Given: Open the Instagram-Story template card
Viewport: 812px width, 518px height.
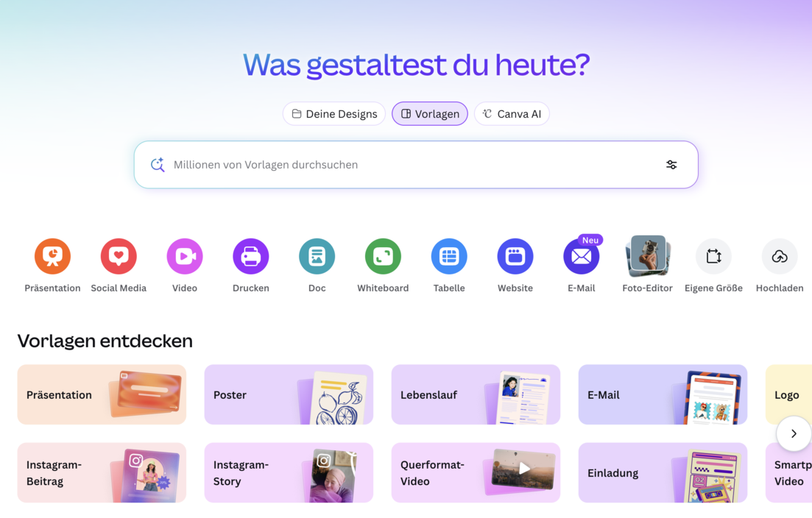Looking at the screenshot, I should pos(289,473).
